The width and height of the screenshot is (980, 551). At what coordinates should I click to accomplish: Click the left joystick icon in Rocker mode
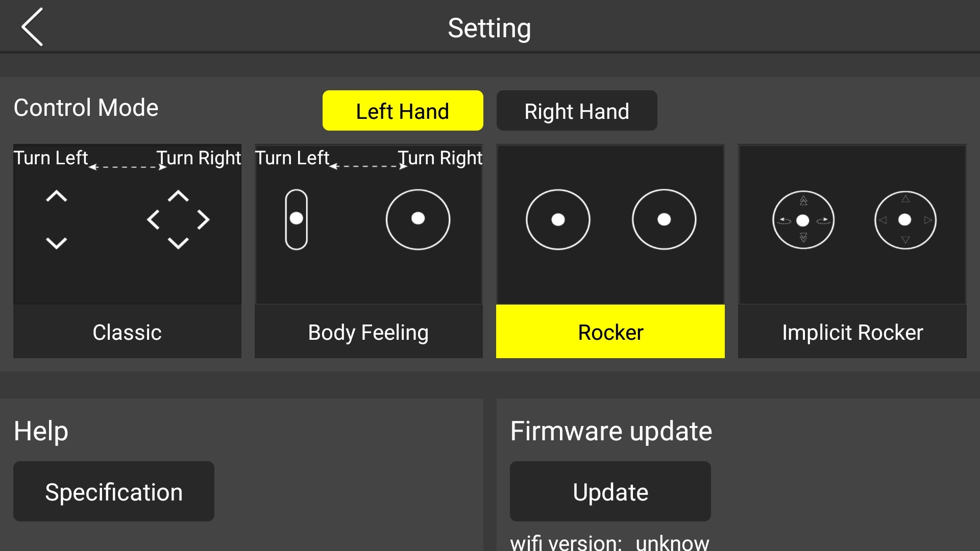[557, 219]
